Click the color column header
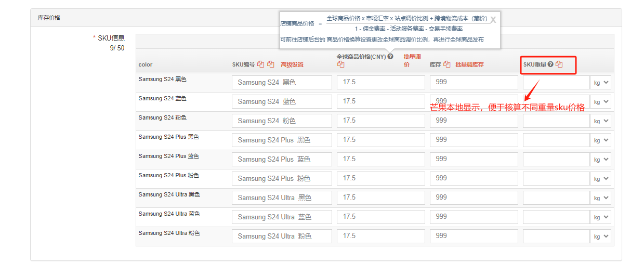This screenshot has width=644, height=263. point(146,65)
